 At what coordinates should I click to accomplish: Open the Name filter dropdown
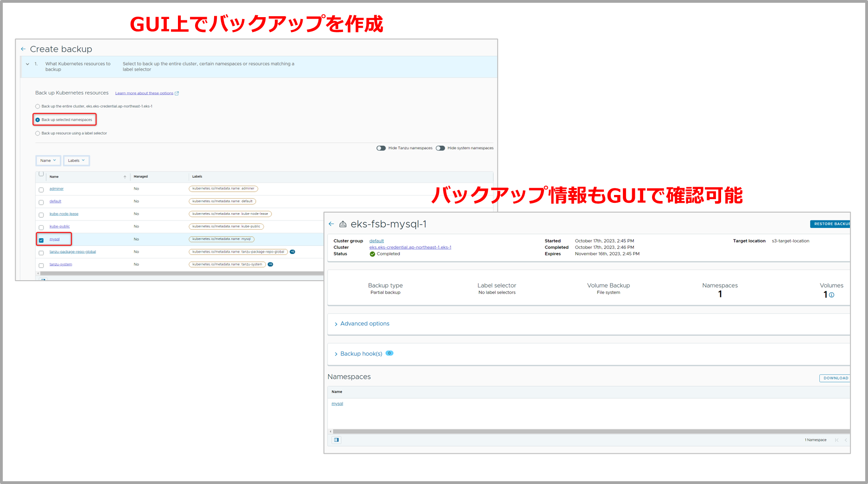click(x=48, y=161)
